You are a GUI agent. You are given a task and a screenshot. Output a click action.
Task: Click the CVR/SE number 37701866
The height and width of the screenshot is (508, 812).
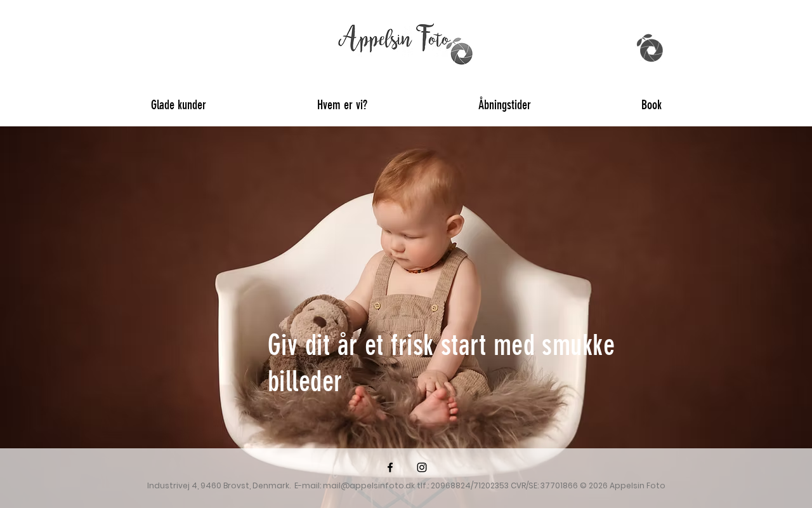click(x=559, y=486)
